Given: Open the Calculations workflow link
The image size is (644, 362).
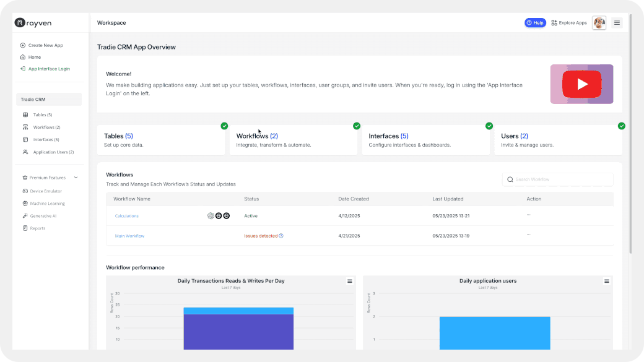Looking at the screenshot, I should tap(126, 216).
